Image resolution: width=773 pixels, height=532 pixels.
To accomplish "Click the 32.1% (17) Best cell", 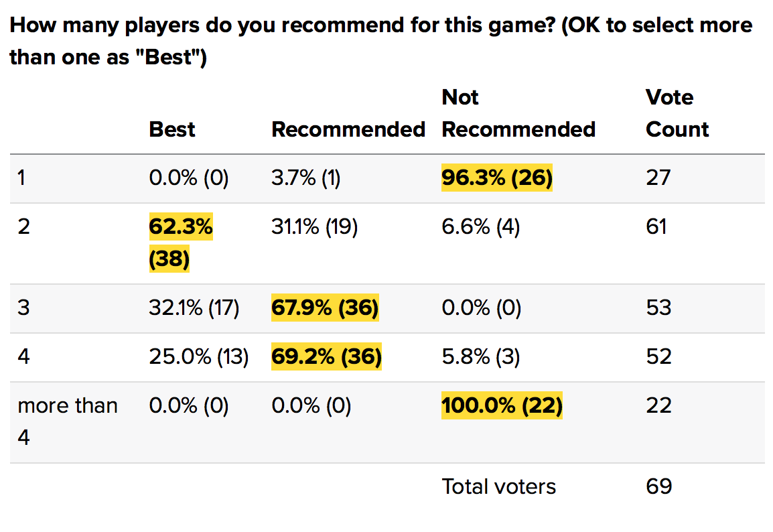I will [x=194, y=308].
